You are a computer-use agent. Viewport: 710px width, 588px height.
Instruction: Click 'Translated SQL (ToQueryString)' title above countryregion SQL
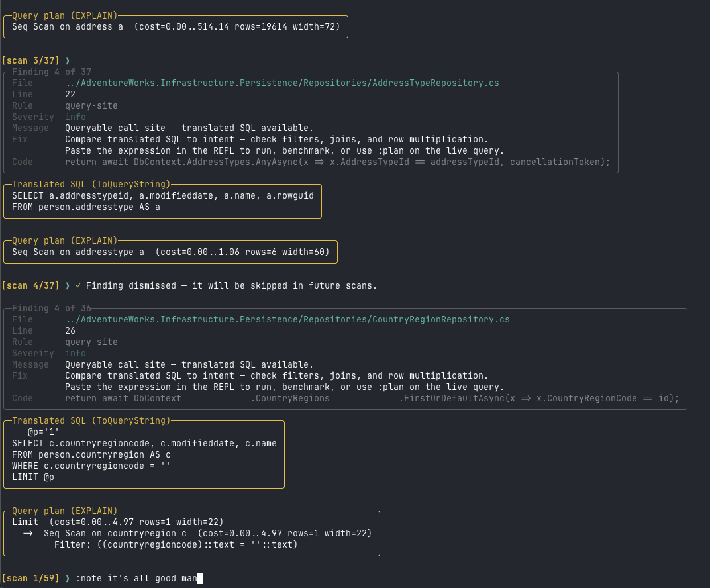tap(91, 421)
